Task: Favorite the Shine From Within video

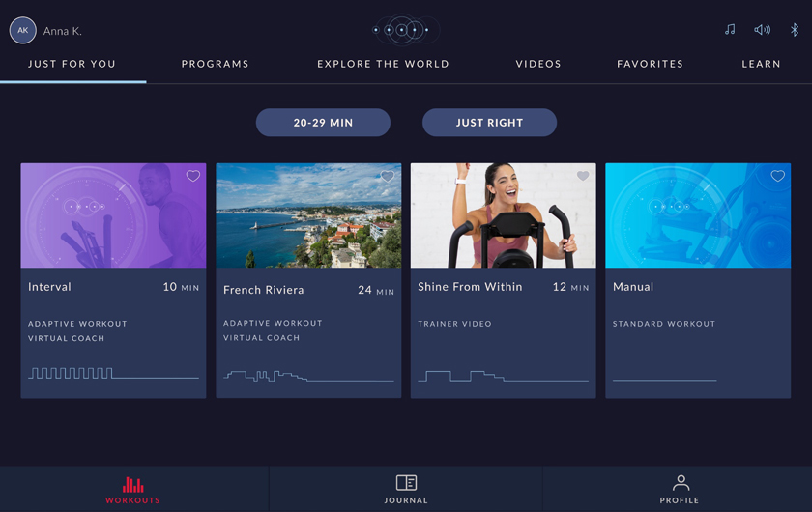Action: point(583,176)
